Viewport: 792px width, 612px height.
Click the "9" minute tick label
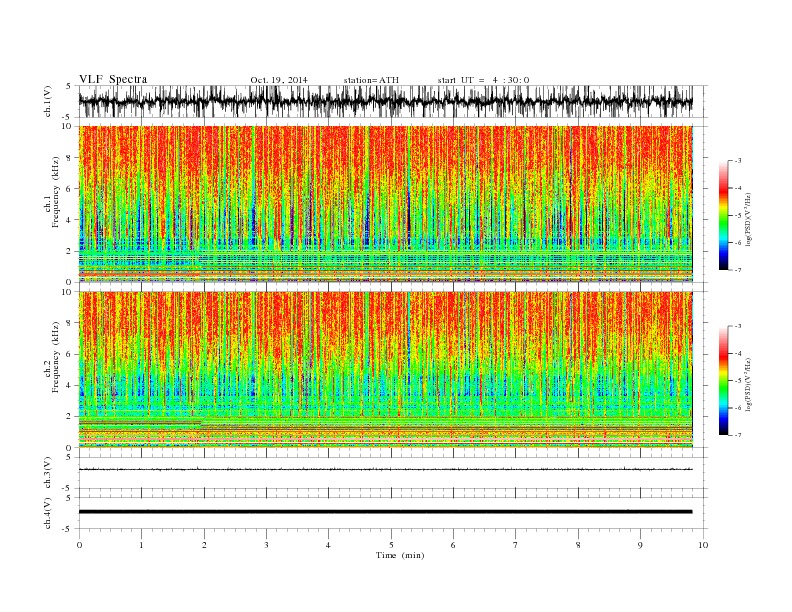pyautogui.click(x=640, y=545)
